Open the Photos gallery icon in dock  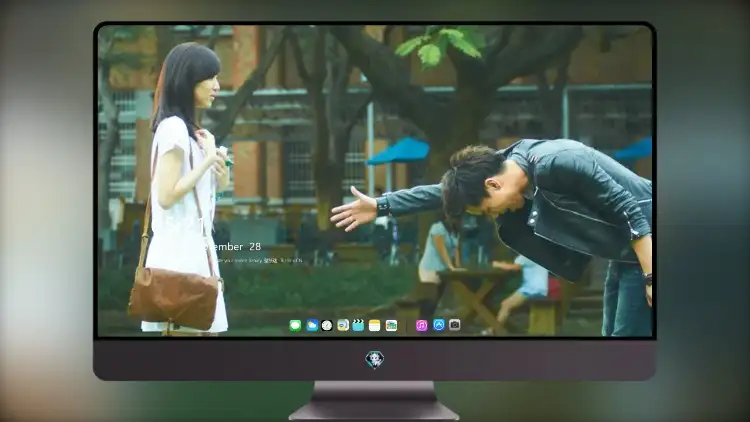[x=391, y=326]
